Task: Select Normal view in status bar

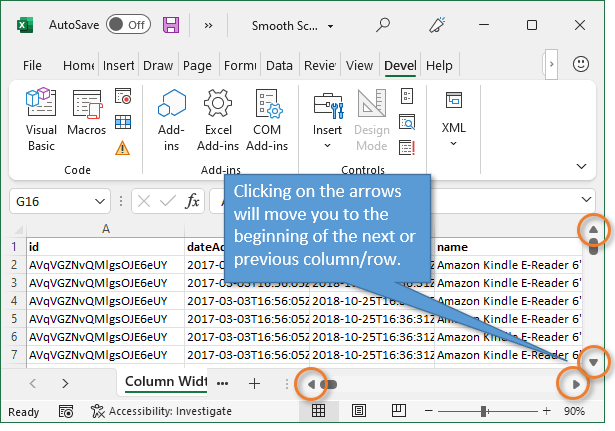Action: click(318, 411)
